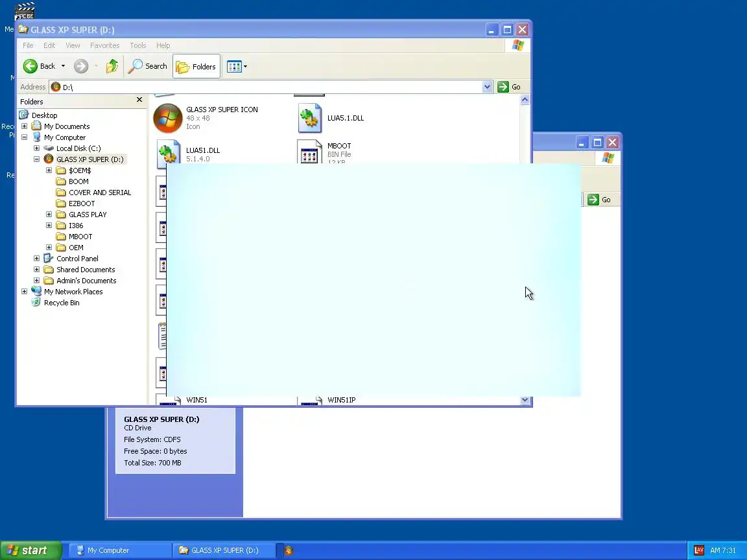Expand My Network Places tree node
Viewport: 747px width, 560px height.
pos(24,291)
